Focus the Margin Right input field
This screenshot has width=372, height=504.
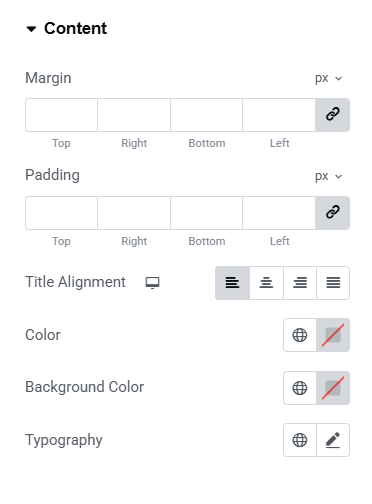pyautogui.click(x=134, y=115)
